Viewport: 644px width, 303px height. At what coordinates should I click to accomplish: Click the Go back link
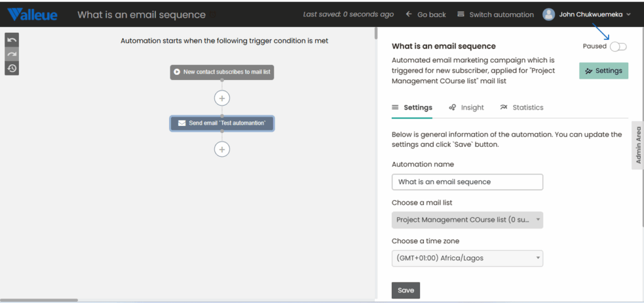(x=426, y=14)
